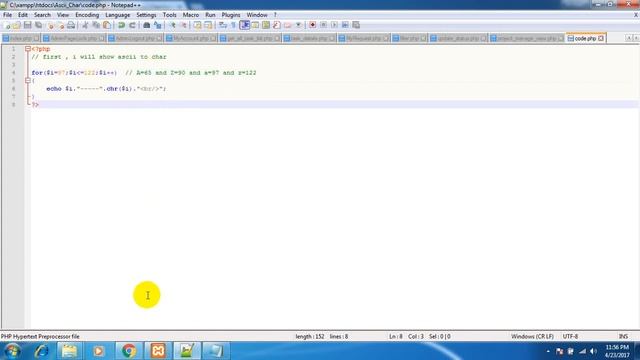Click the Windows (CR LF) status field
640x360 pixels.
[x=532, y=336]
